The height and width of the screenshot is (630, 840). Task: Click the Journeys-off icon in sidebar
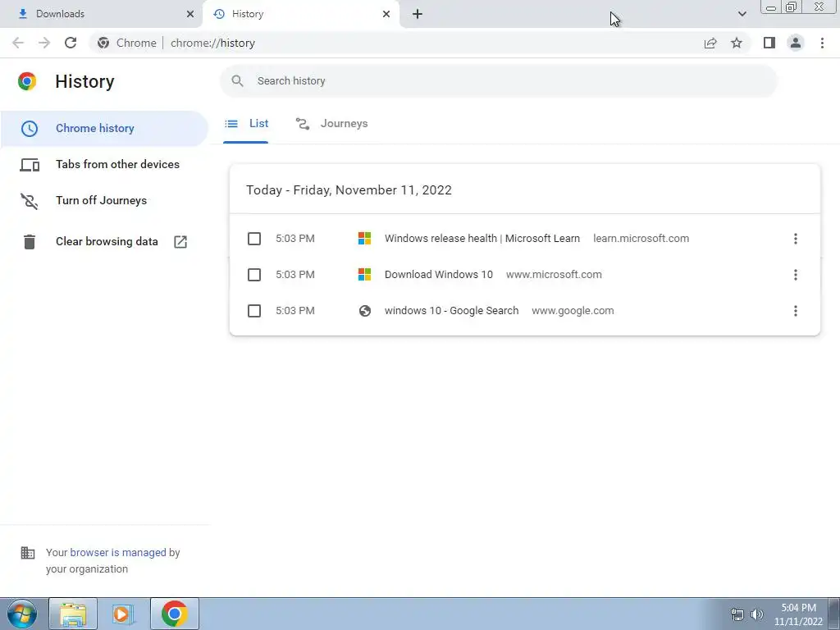coord(30,201)
